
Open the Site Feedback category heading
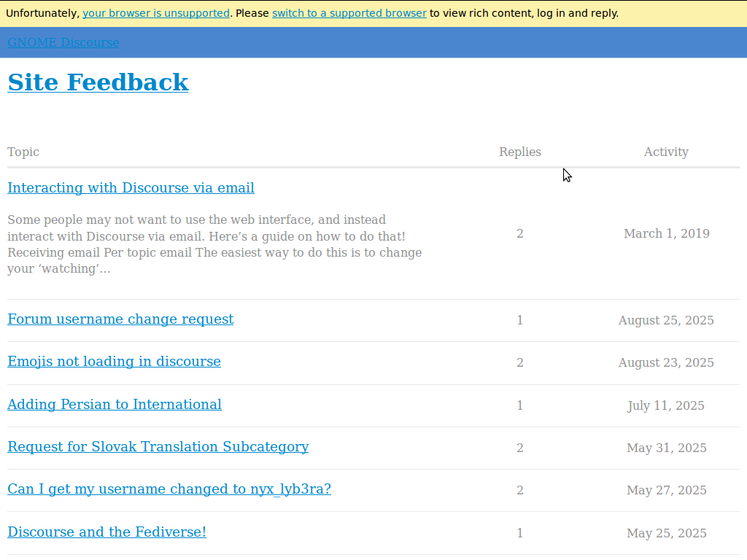point(98,82)
